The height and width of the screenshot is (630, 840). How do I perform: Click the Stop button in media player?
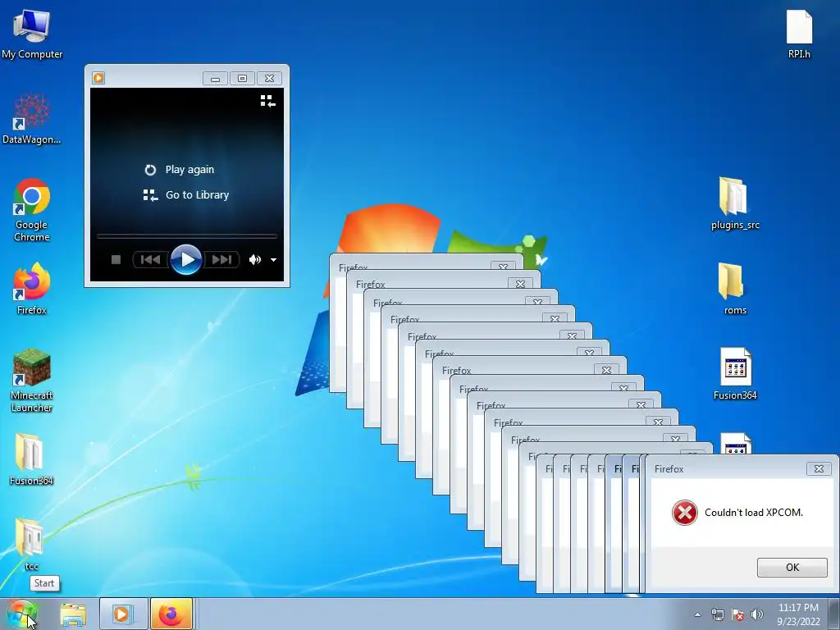tap(116, 260)
